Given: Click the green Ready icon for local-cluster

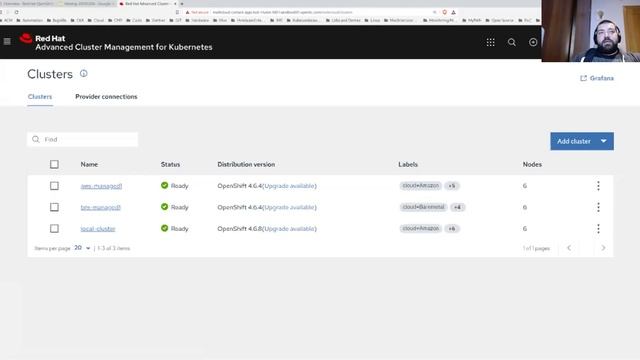Looking at the screenshot, I should [164, 228].
